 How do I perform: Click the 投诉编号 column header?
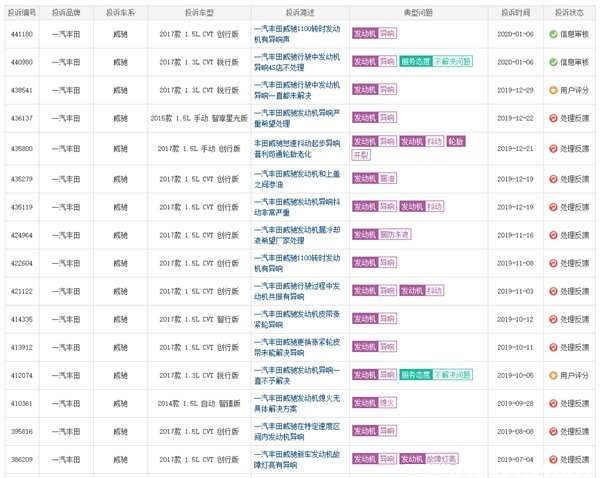21,11
